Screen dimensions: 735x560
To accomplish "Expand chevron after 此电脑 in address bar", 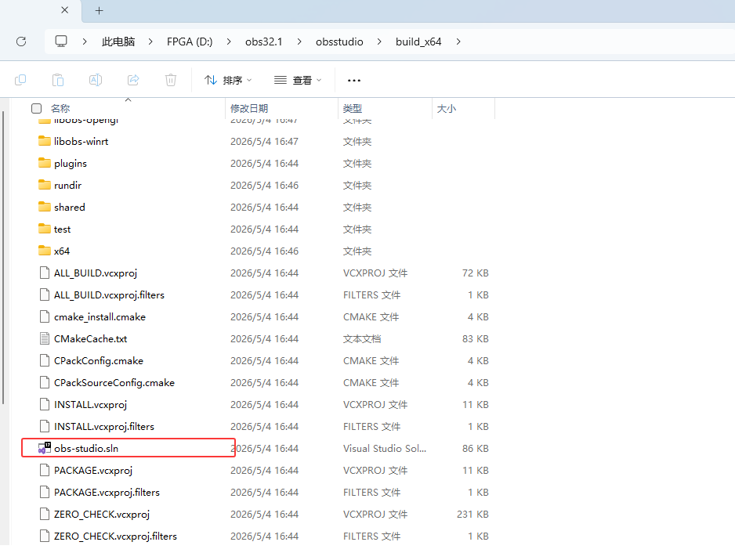I will 150,42.
